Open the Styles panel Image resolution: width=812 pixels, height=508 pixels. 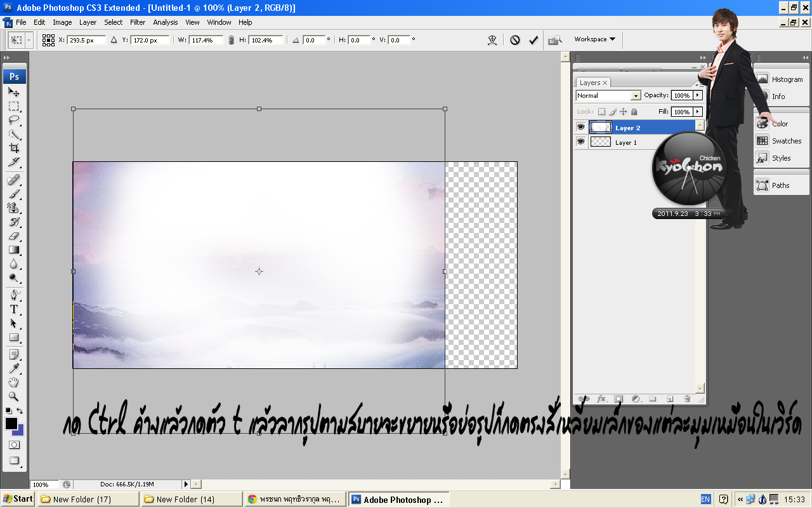click(x=782, y=158)
